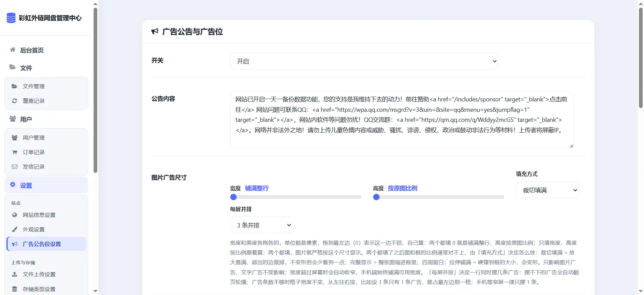Click the sidebar scrollbar down arrow
This screenshot has width=644, height=295.
click(95, 291)
